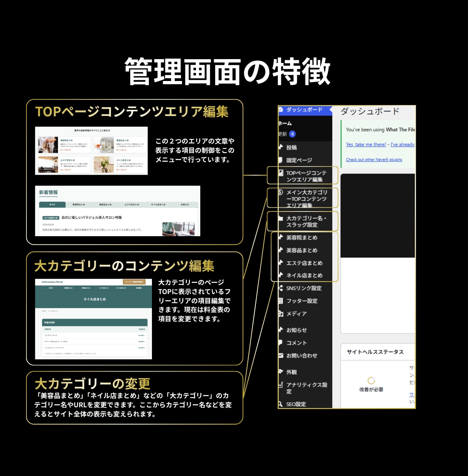The height and width of the screenshot is (476, 468).
Task: Switch to ネイル店まとめ tab in 新着情報
Action: click(x=158, y=205)
